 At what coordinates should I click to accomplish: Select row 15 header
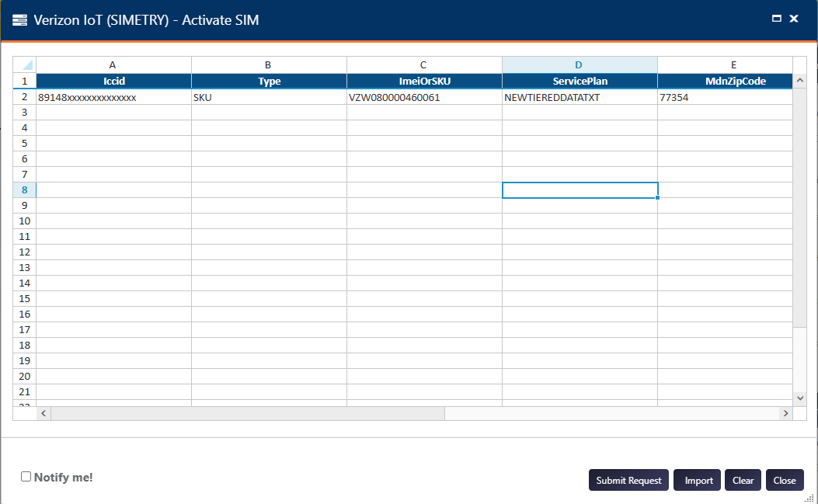(x=25, y=298)
